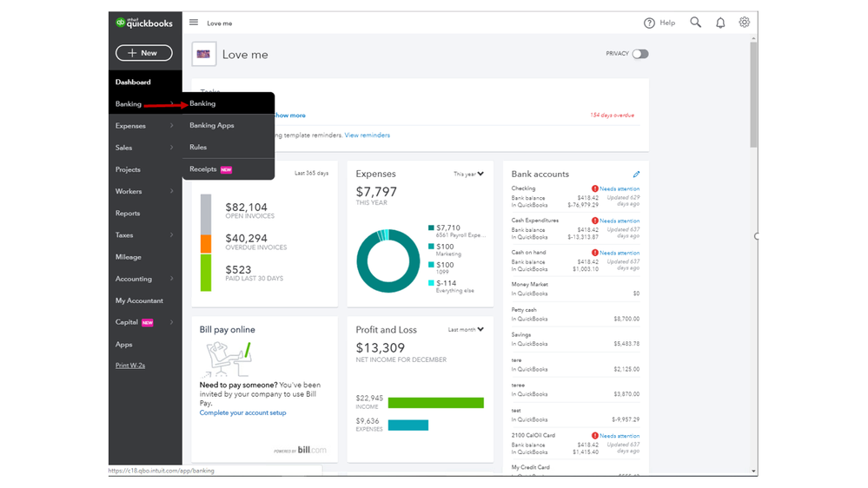868x488 pixels.
Task: Click Cash on hand alert icon
Action: [594, 253]
